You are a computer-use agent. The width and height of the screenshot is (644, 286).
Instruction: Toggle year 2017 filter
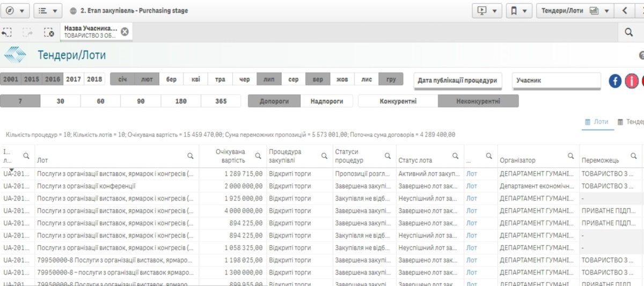pos(74,79)
